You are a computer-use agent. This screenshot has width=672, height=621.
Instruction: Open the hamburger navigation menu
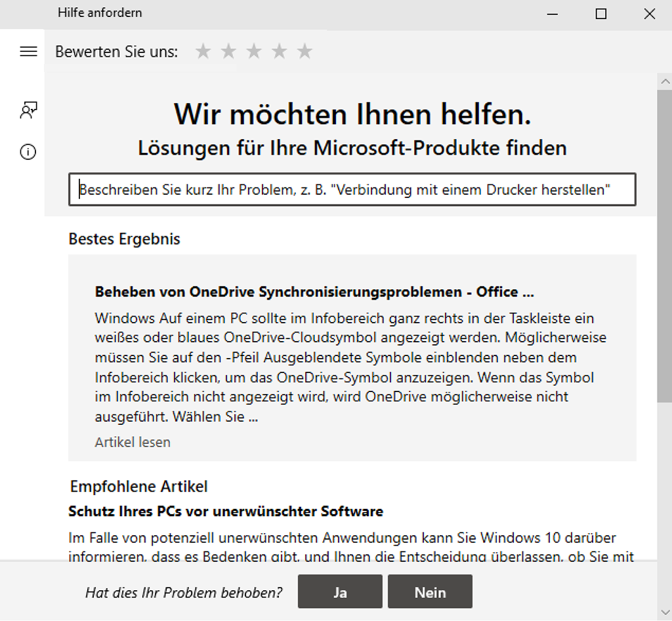click(x=28, y=51)
